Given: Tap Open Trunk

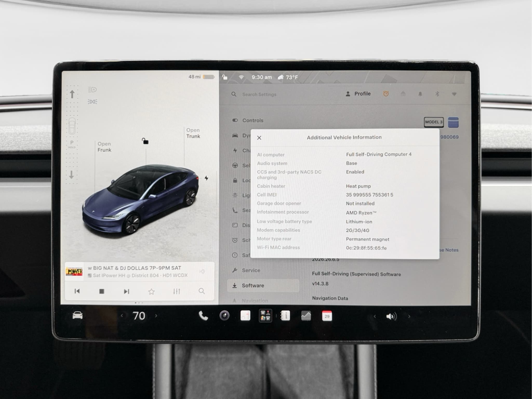Looking at the screenshot, I should (x=193, y=133).
